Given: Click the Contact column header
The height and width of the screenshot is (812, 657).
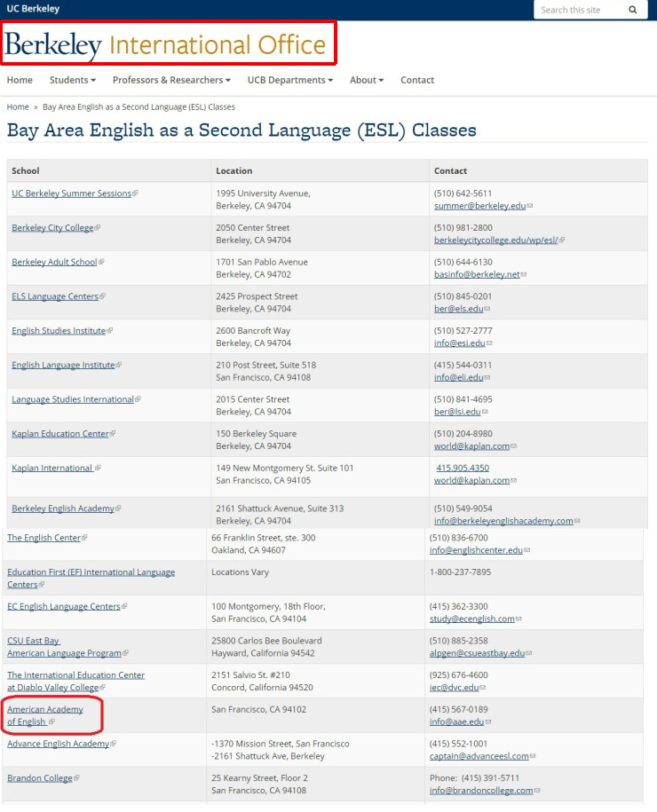Looking at the screenshot, I should [x=450, y=171].
